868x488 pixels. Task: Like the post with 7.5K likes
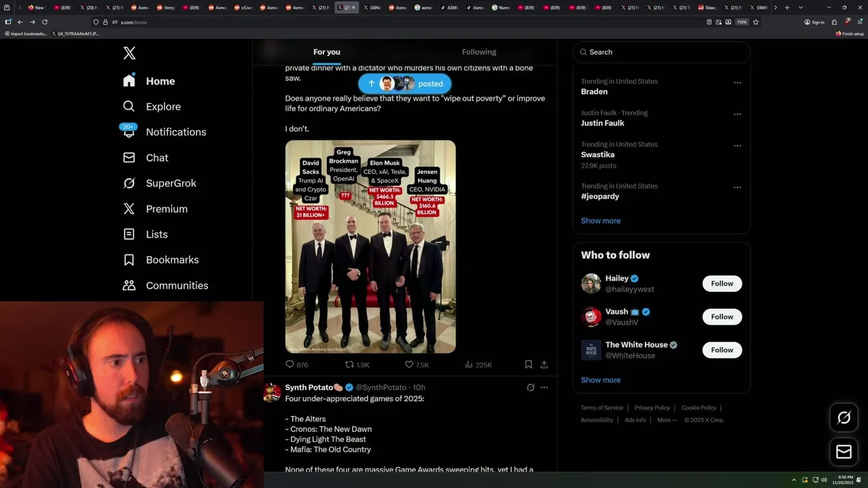coord(416,365)
